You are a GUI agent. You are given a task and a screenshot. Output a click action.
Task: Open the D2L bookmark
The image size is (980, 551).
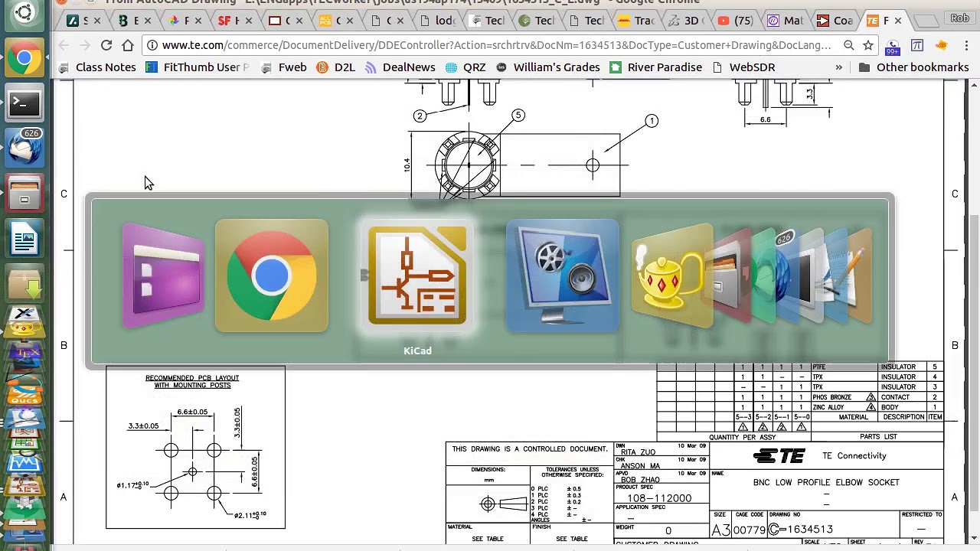tap(335, 67)
